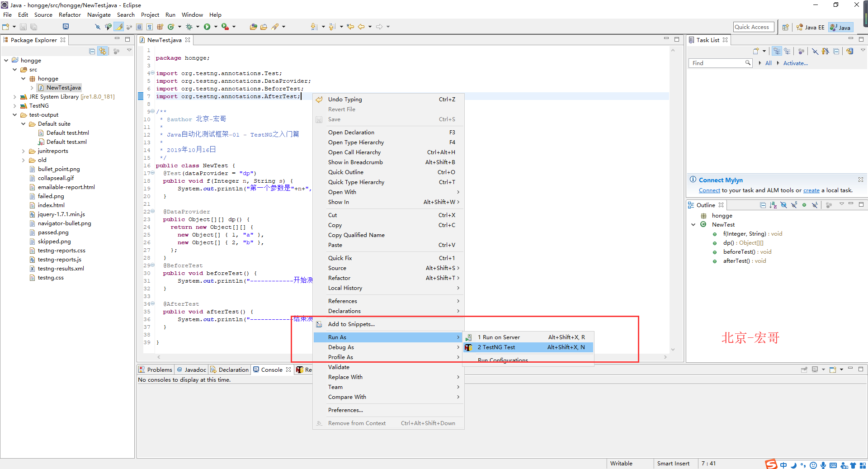Click the New Task icon in Task List
This screenshot has height=469, width=868.
point(756,51)
